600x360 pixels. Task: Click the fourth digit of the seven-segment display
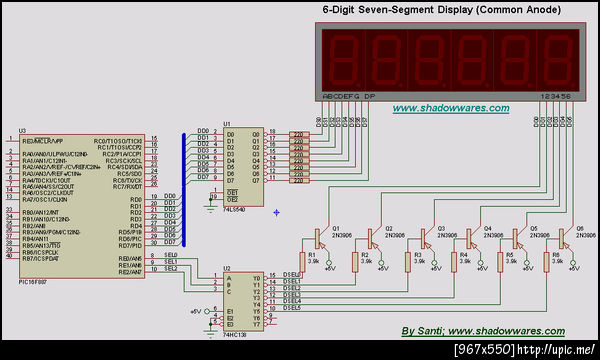pos(472,60)
